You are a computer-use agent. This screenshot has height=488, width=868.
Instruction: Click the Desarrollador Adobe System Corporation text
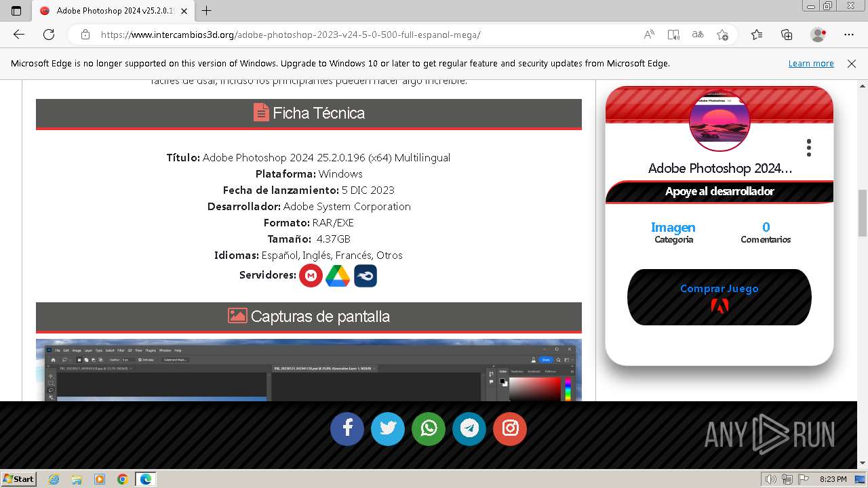309,206
